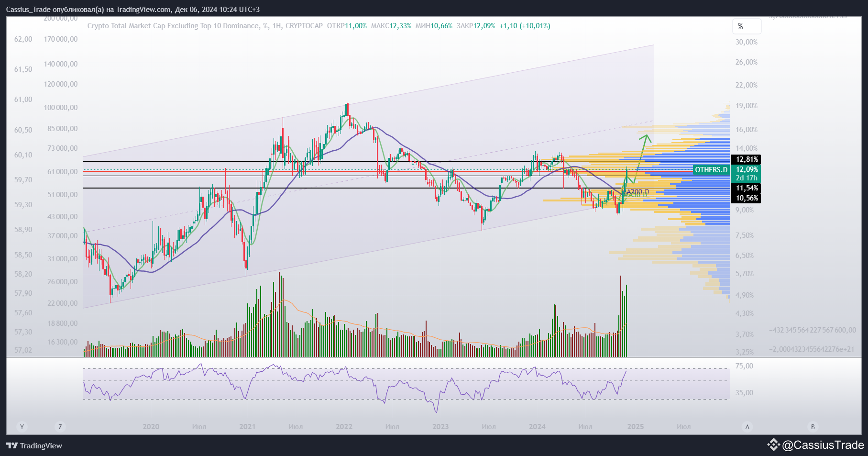The width and height of the screenshot is (868, 456).
Task: Click the '62,00' far-left axis label
Action: [x=23, y=39]
